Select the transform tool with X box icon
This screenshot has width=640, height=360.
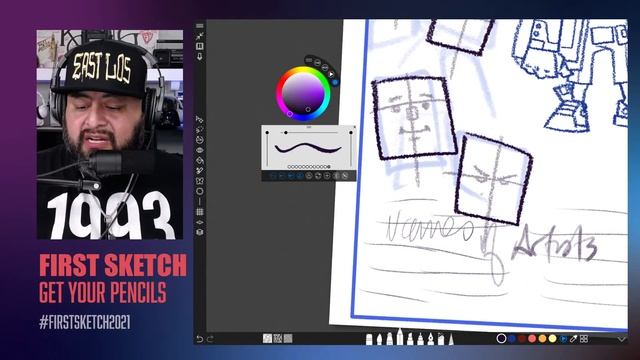pyautogui.click(x=200, y=181)
